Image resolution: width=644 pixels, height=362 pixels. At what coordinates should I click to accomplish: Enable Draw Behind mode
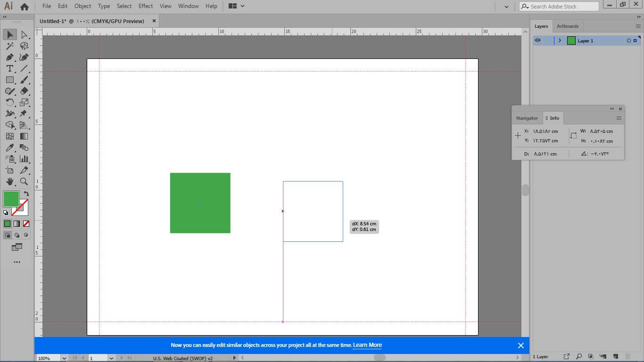click(x=17, y=235)
